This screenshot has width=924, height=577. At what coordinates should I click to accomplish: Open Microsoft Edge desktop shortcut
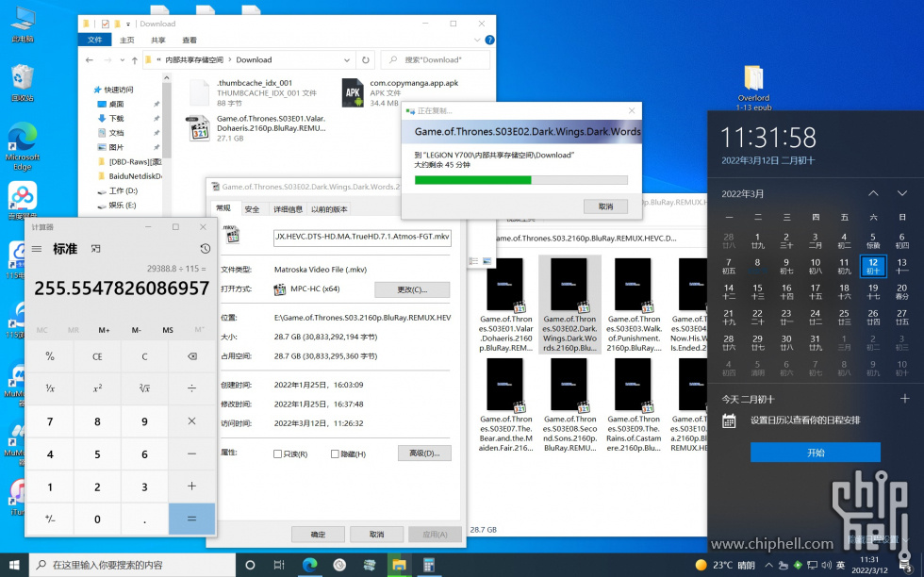tap(23, 147)
